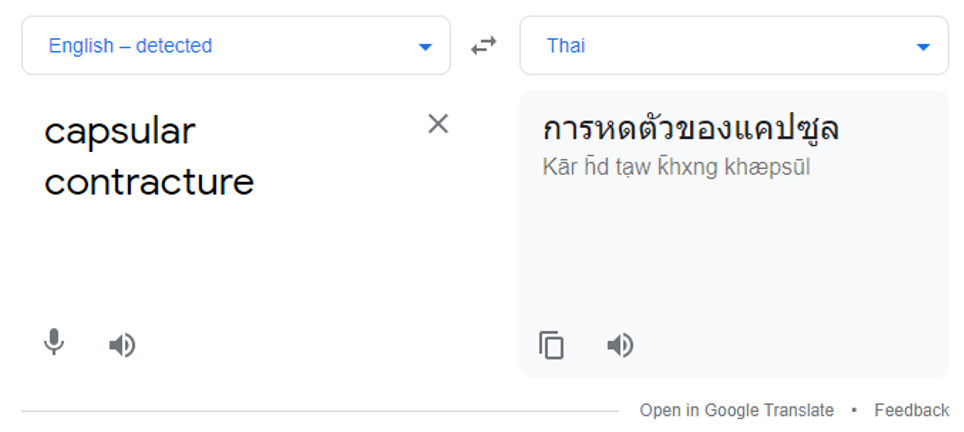The height and width of the screenshot is (432, 964).
Task: Click the bullet separator before Feedback
Action: (854, 410)
